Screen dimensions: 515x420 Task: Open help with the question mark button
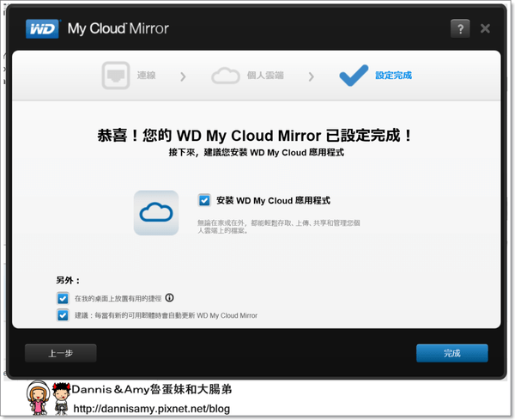point(460,29)
